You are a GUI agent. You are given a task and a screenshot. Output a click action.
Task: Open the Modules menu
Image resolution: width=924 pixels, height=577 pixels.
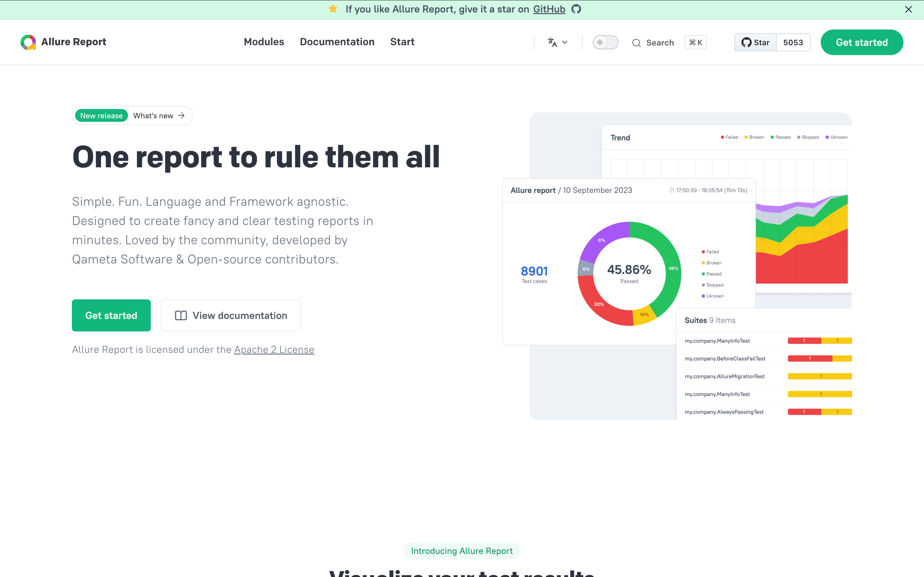(264, 42)
